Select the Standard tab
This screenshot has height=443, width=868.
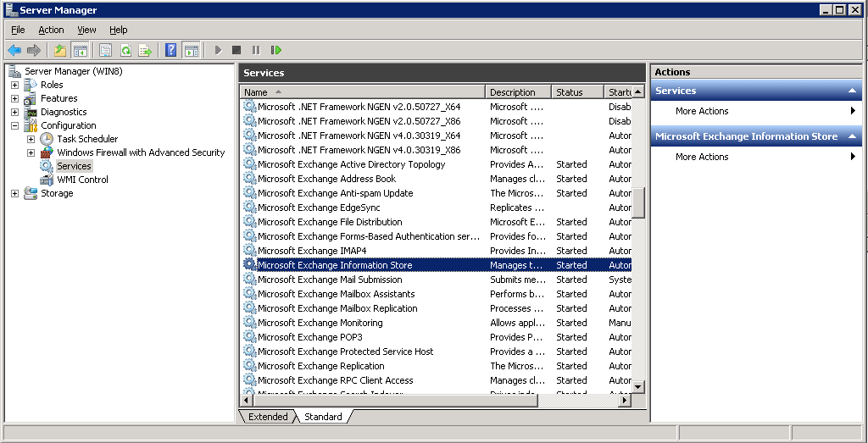(x=323, y=417)
